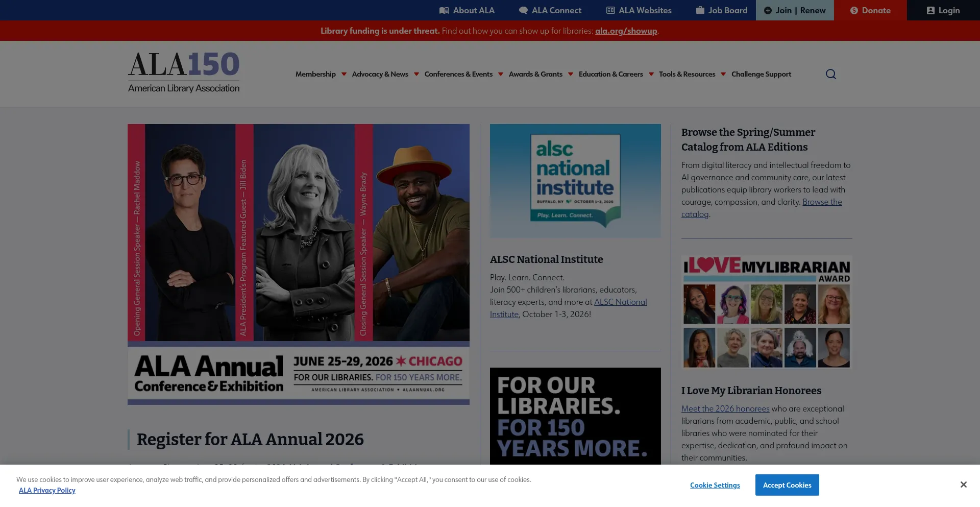980x507 pixels.
Task: Click the Login user icon
Action: click(x=930, y=10)
